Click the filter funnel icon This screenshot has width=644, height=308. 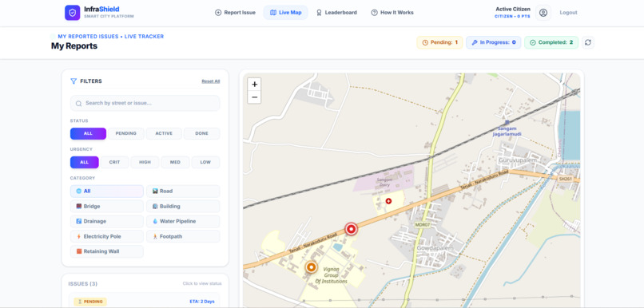coord(74,81)
